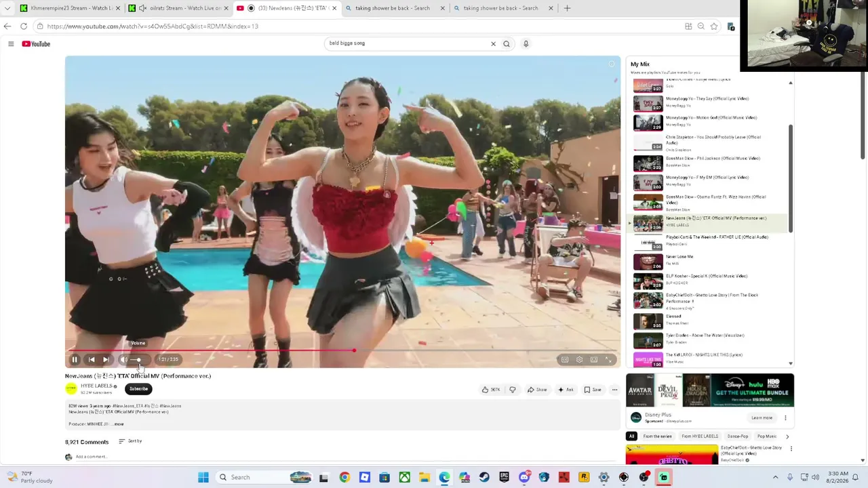The image size is (868, 488).
Task: Run search with the magnifier button
Action: (506, 44)
